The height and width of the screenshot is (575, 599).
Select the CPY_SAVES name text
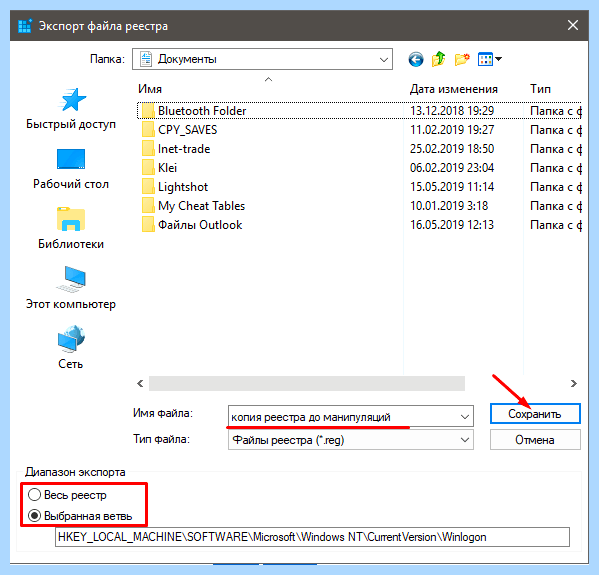(x=188, y=130)
